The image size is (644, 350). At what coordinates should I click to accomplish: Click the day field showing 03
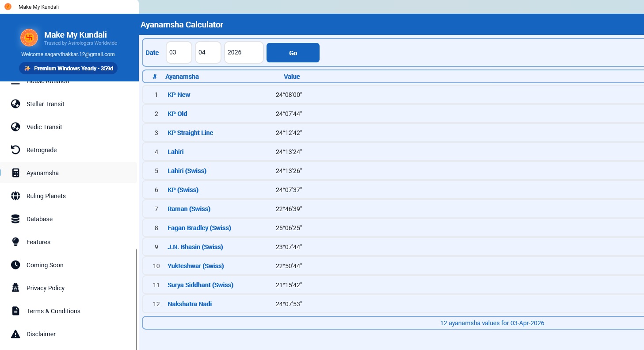pos(179,53)
